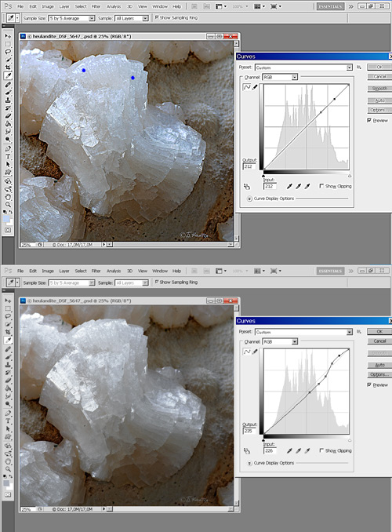This screenshot has height=532, width=392.
Task: Enable Show Clipping in Curves dialog with Output 235
Action: pyautogui.click(x=321, y=450)
